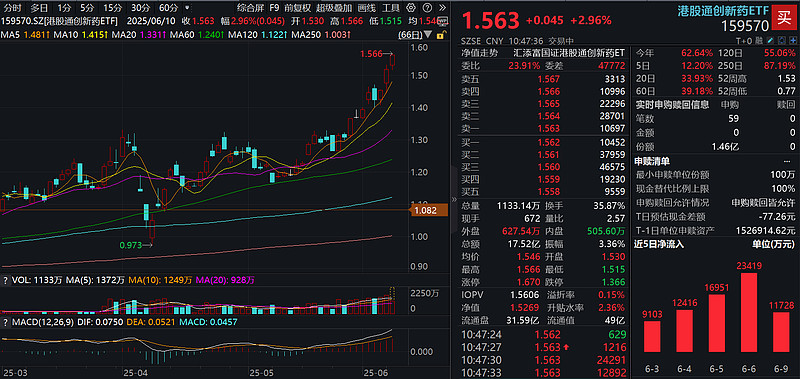Screen dimensions: 800x379
Task: Click the pencil note icon under 159570
Action: pyautogui.click(x=769, y=40)
